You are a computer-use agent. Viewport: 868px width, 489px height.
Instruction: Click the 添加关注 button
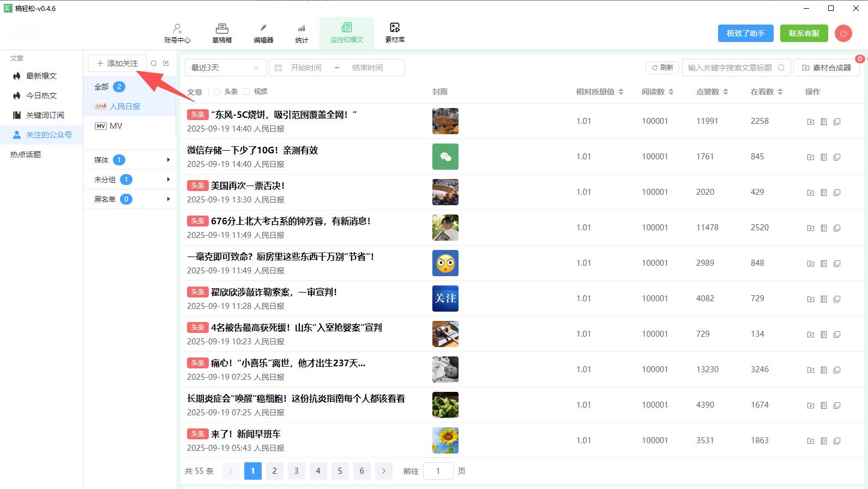tap(117, 63)
